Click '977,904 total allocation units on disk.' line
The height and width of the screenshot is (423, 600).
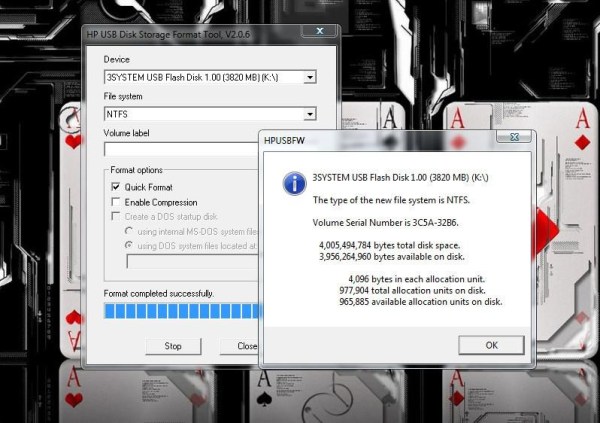click(412, 291)
